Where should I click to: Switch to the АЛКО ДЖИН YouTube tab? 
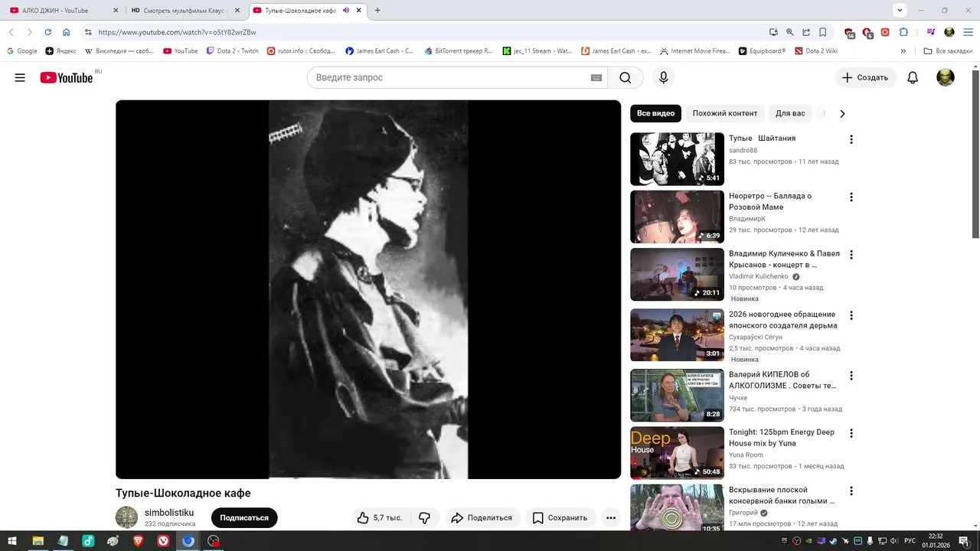pyautogui.click(x=62, y=10)
